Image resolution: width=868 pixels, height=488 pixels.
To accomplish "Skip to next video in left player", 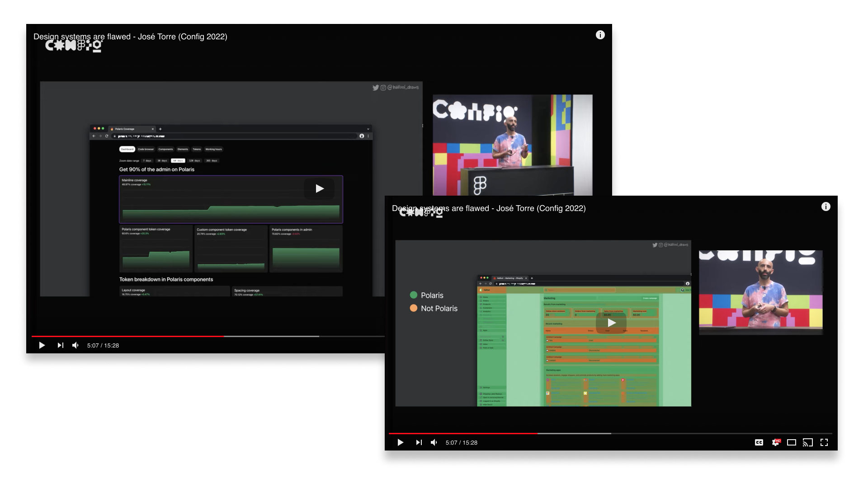I will coord(60,345).
